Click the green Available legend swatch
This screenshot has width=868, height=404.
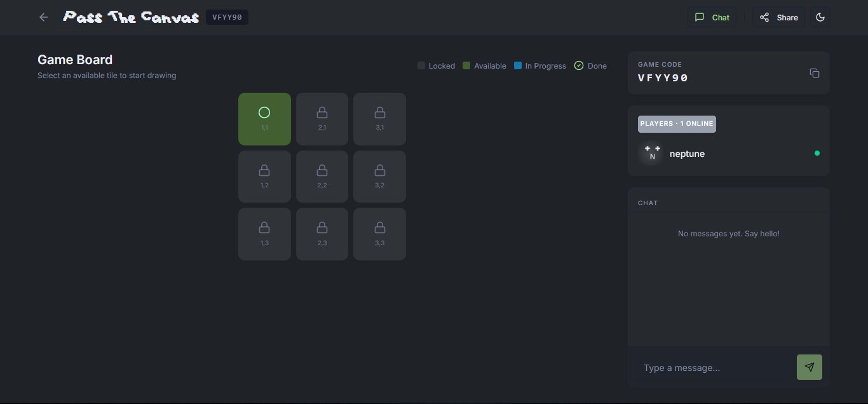point(466,65)
